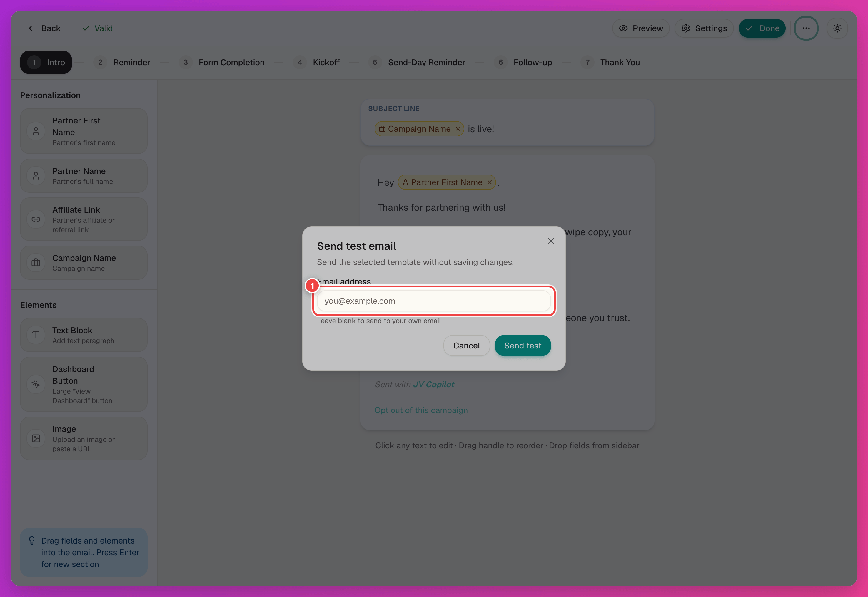Click the SUBJECT LINE label
This screenshot has width=868, height=597.
click(x=394, y=108)
